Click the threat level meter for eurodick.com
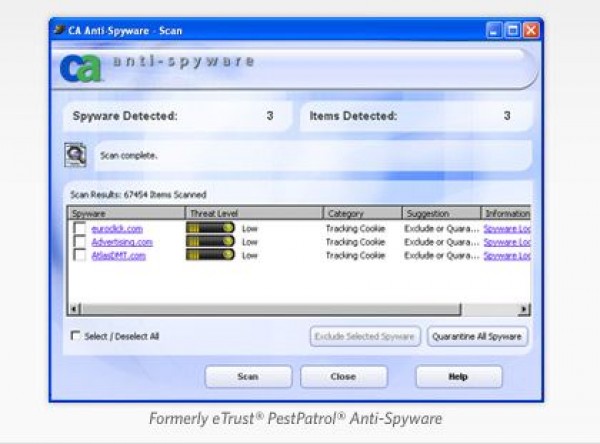The width and height of the screenshot is (600, 444). [x=210, y=228]
